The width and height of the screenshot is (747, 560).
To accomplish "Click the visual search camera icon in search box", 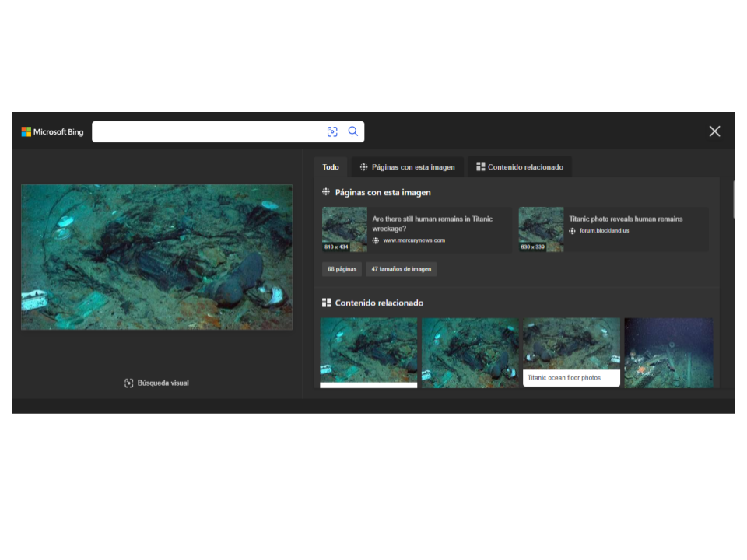I will 332,132.
